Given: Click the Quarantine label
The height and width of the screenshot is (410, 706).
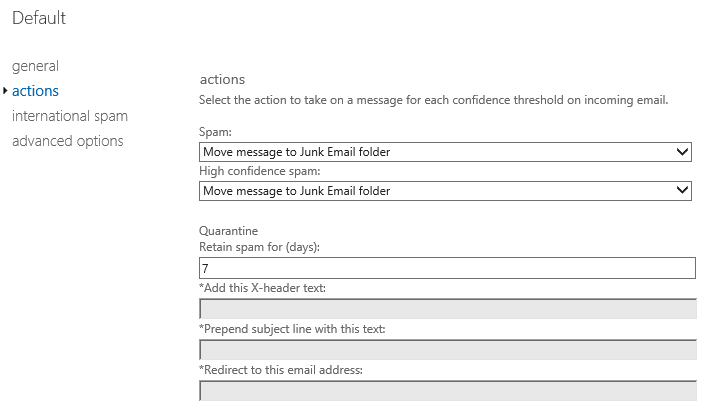Looking at the screenshot, I should 229,230.
